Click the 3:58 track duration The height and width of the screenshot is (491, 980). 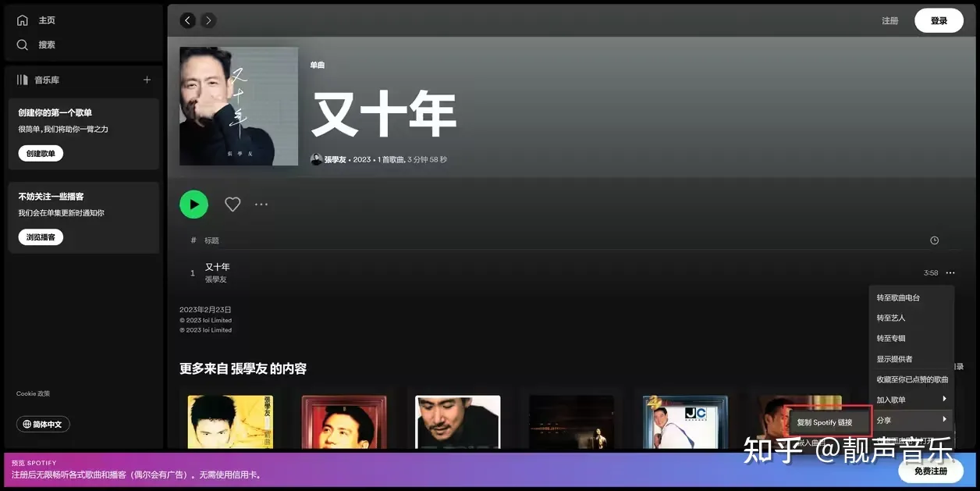click(931, 273)
